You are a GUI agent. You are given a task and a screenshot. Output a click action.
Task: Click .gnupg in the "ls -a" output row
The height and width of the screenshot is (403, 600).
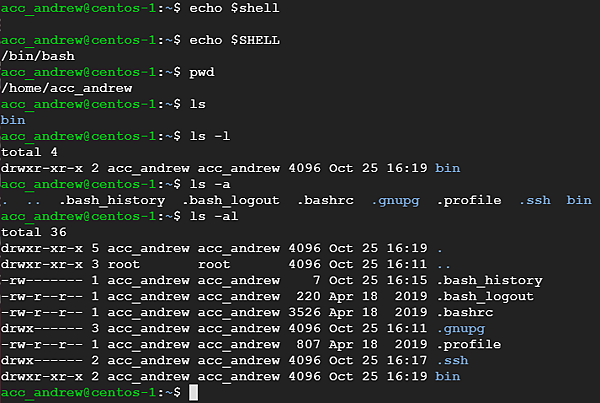tap(396, 200)
